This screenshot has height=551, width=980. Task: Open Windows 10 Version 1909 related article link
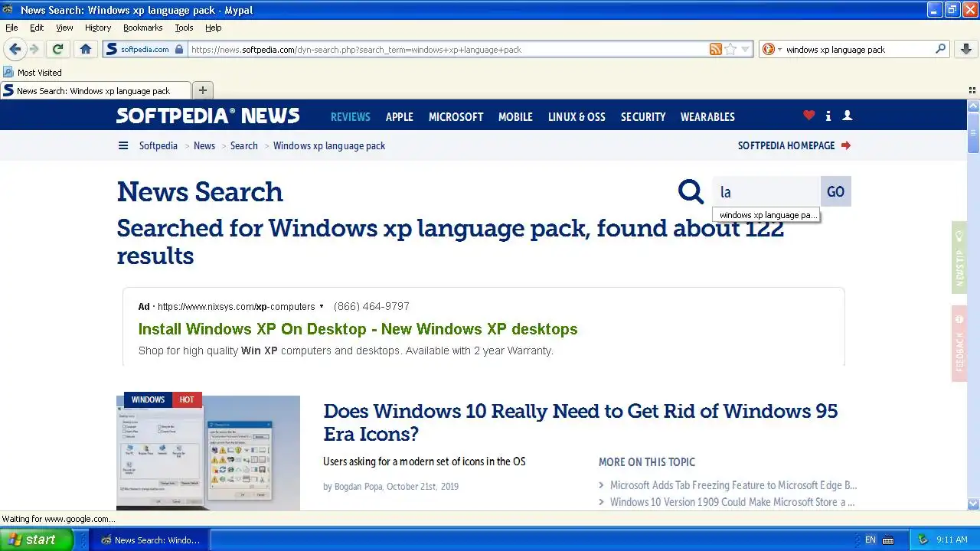coord(733,502)
